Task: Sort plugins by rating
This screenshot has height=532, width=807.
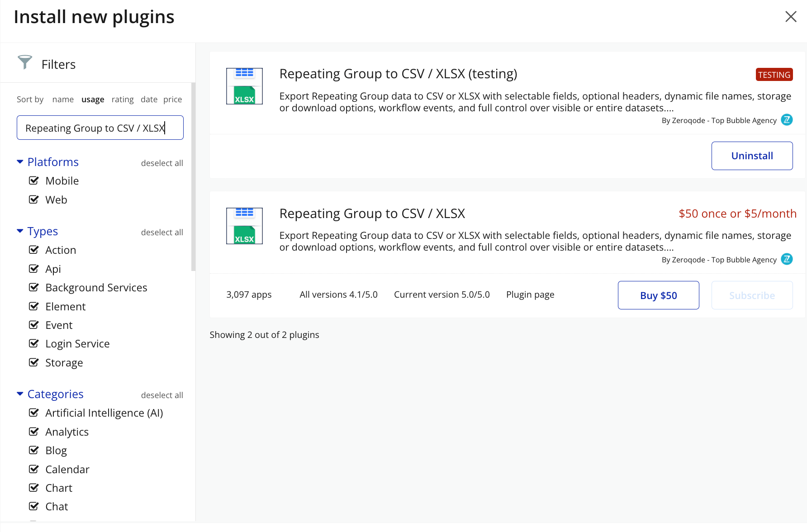Action: (x=123, y=100)
